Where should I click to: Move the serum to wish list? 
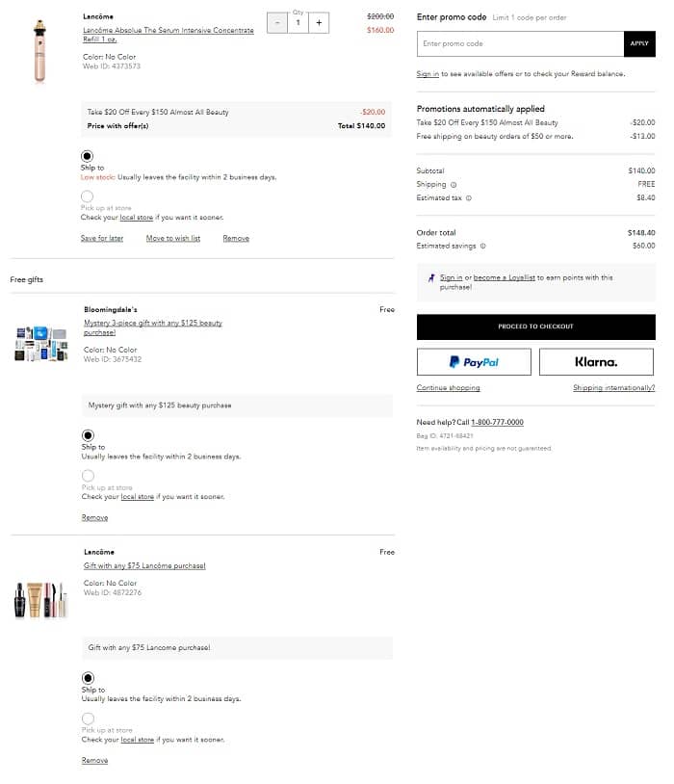click(x=173, y=238)
